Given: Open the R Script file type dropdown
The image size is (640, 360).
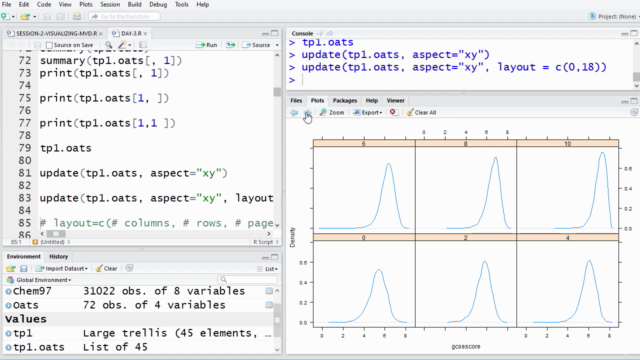Looking at the screenshot, I should tap(266, 242).
